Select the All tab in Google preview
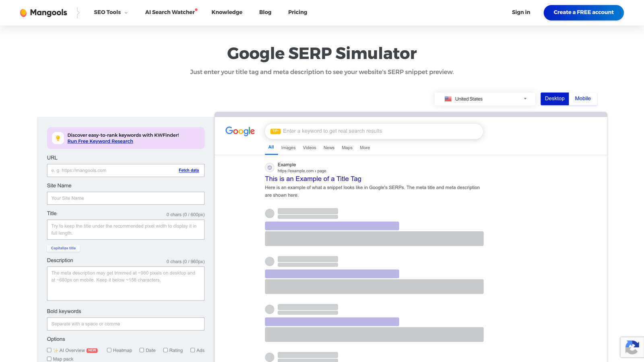The image size is (644, 362). [x=271, y=147]
